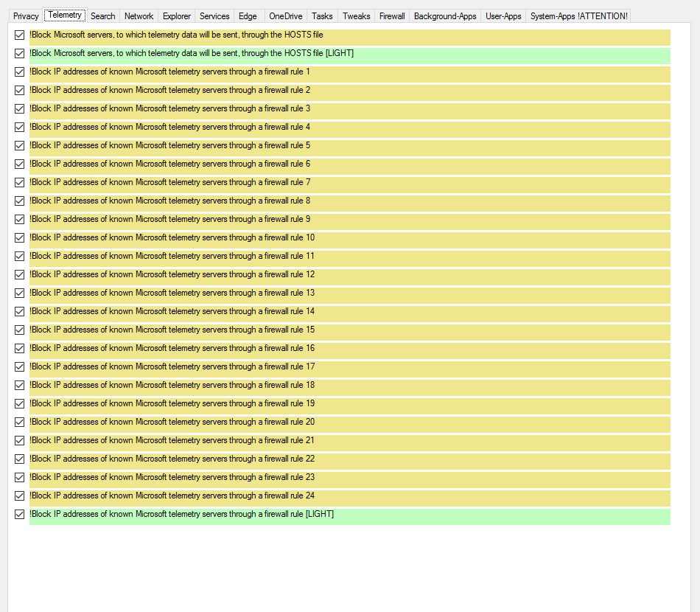Uncheck firewall rule 13 checkbox

tap(19, 293)
